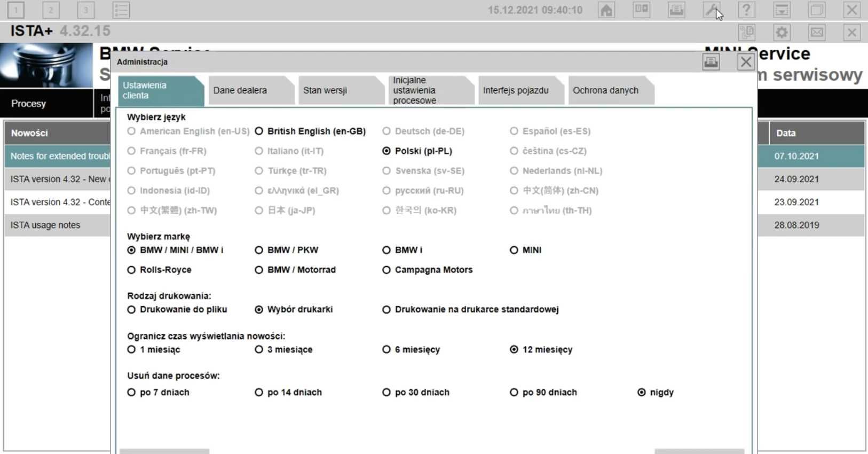Delete process data po 90 dniach
868x454 pixels.
pyautogui.click(x=544, y=393)
